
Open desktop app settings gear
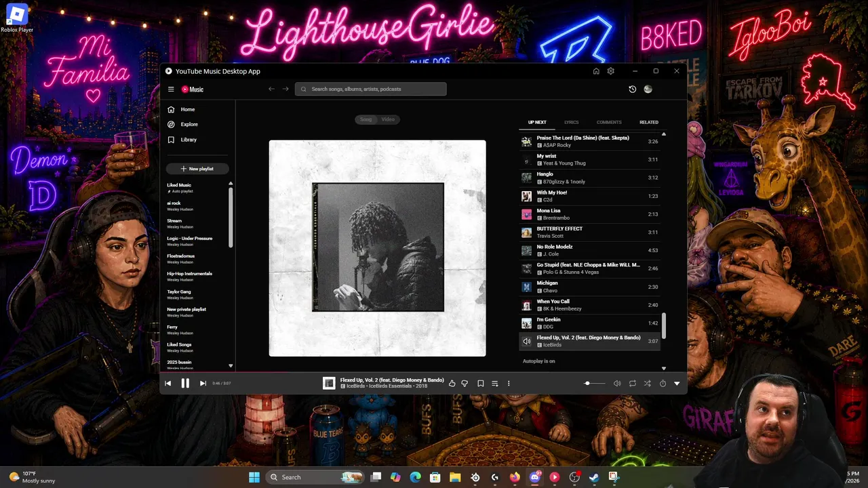[611, 71]
